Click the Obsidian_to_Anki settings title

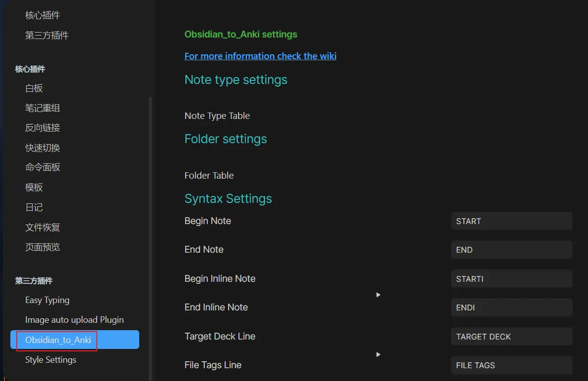241,34
